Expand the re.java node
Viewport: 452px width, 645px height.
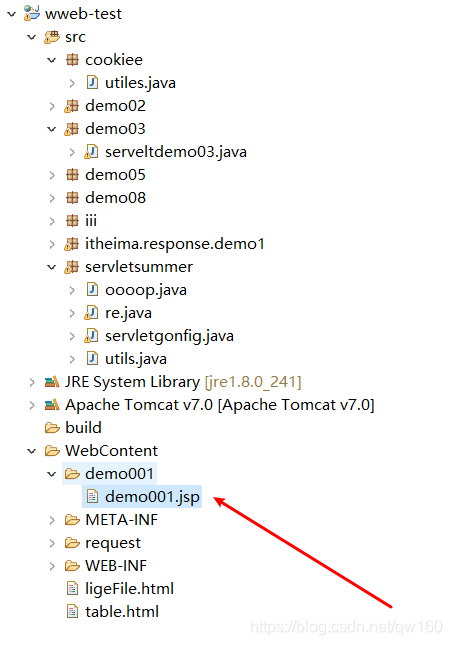click(x=72, y=313)
